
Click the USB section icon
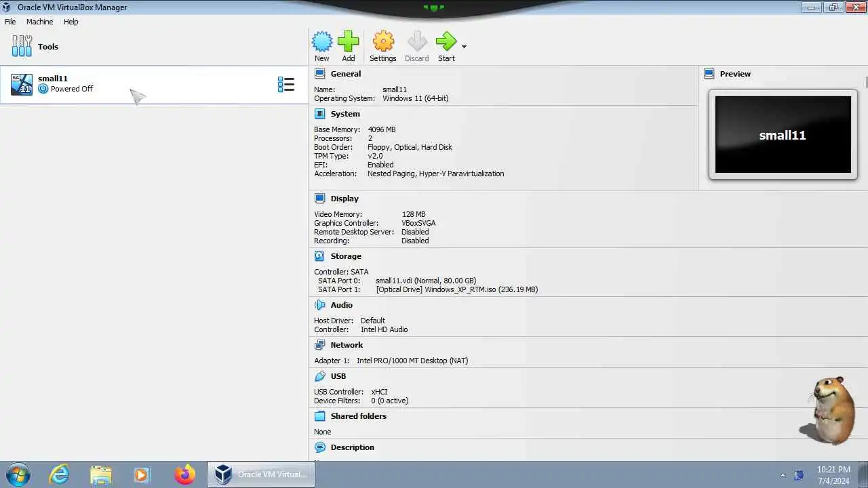tap(319, 376)
